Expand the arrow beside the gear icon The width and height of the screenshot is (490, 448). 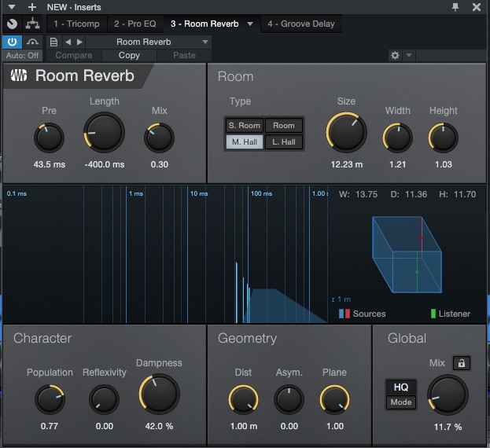pyautogui.click(x=409, y=56)
